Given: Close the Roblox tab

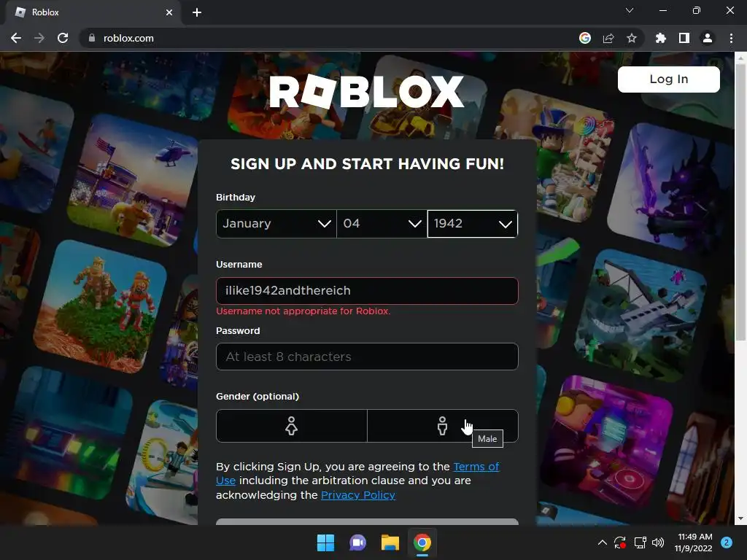Looking at the screenshot, I should click(169, 12).
